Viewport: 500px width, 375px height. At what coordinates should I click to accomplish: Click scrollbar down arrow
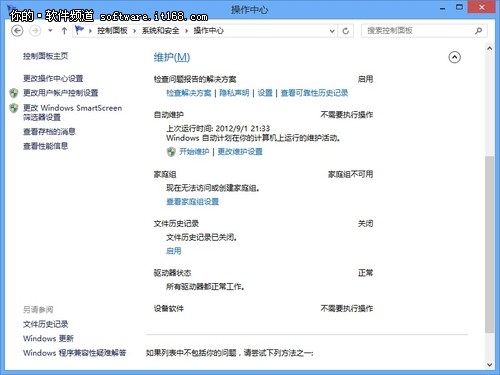click(x=489, y=365)
